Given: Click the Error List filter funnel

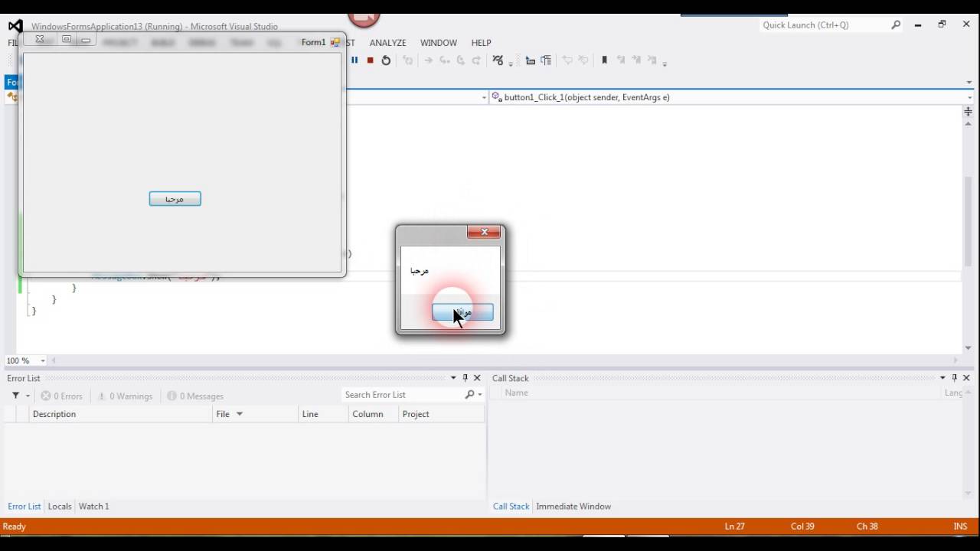Looking at the screenshot, I should pos(15,396).
